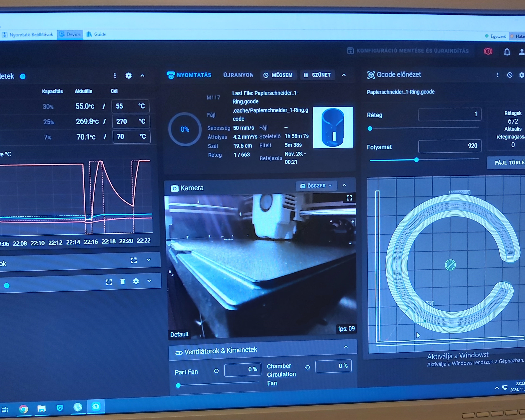Open Gcode preview three-dot menu
Screen dimensions: 525x420
[498, 75]
